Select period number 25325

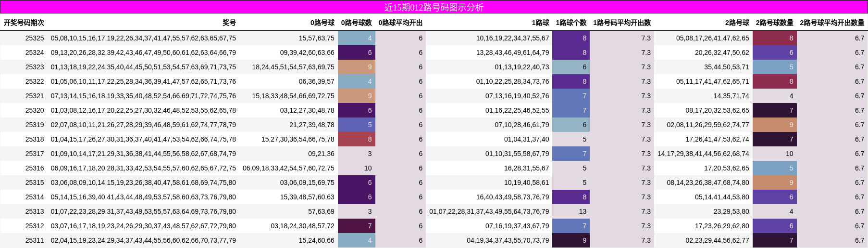click(35, 38)
